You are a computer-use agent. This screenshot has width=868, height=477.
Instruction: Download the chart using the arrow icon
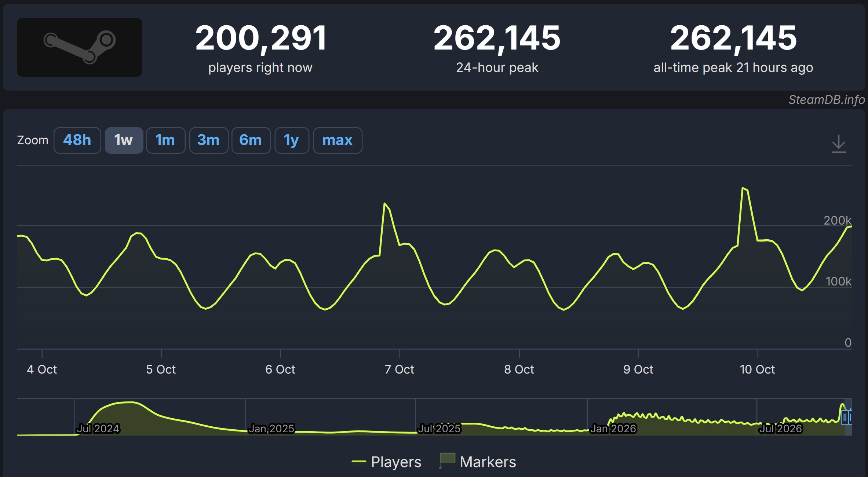pos(839,143)
